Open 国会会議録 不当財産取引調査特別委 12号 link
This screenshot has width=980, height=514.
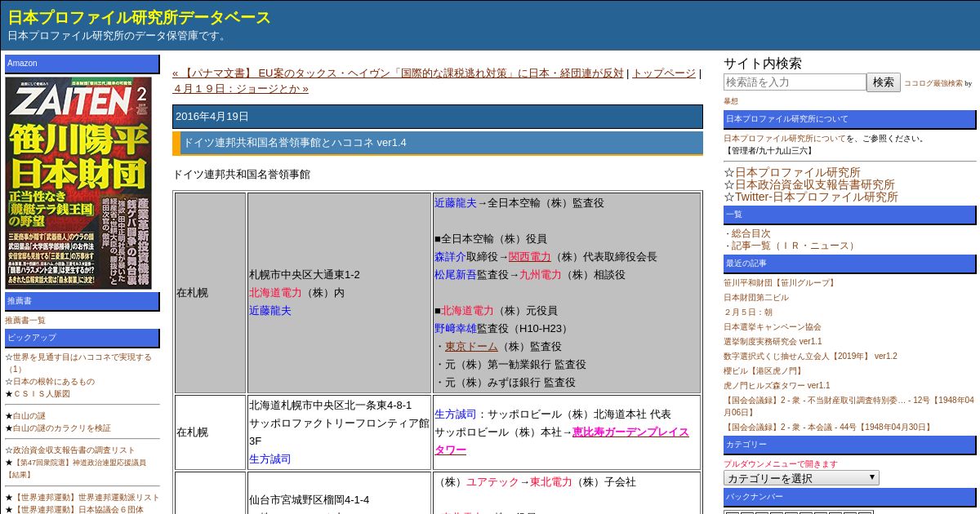coord(849,405)
